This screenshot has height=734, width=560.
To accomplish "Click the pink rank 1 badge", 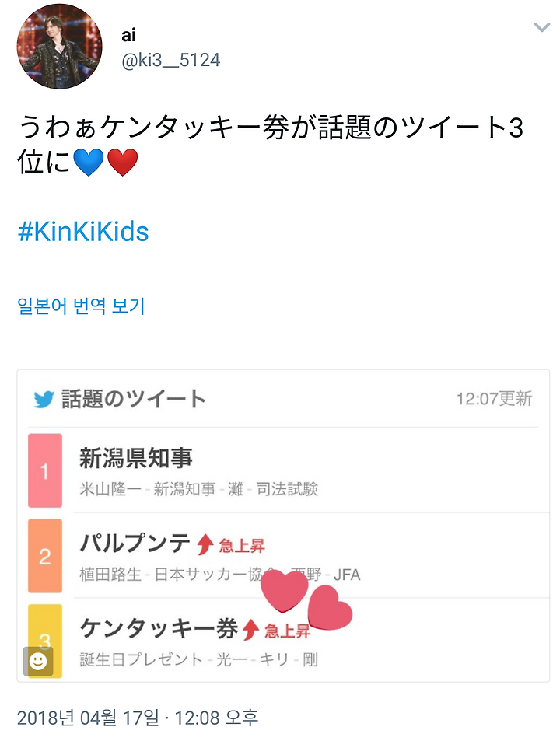I will coord(45,470).
